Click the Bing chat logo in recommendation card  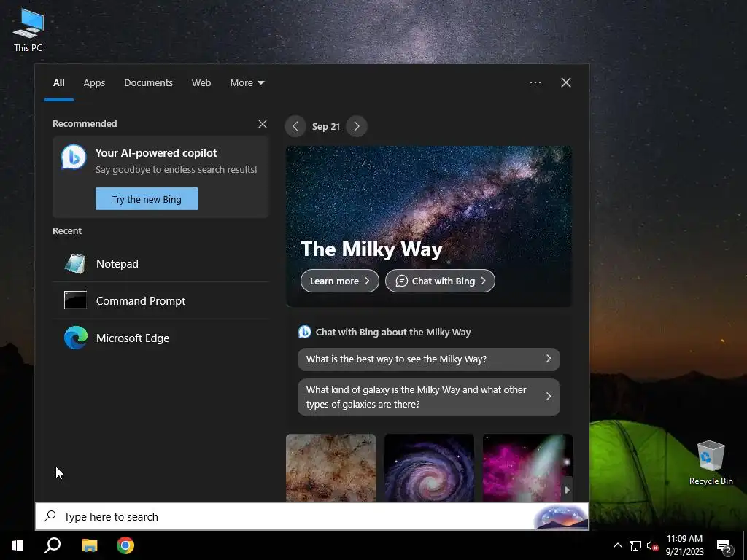click(74, 157)
